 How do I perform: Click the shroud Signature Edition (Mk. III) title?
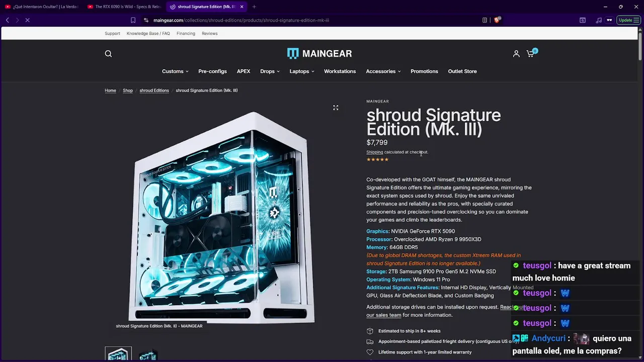click(433, 122)
